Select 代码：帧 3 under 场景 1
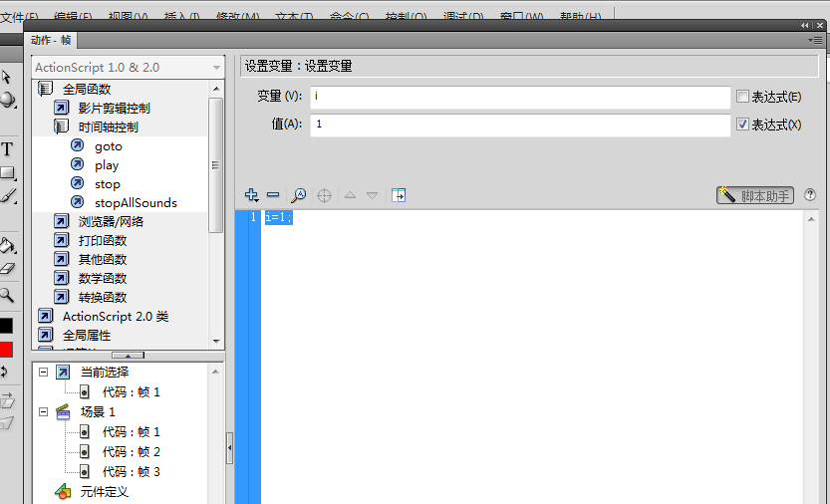 click(x=121, y=472)
